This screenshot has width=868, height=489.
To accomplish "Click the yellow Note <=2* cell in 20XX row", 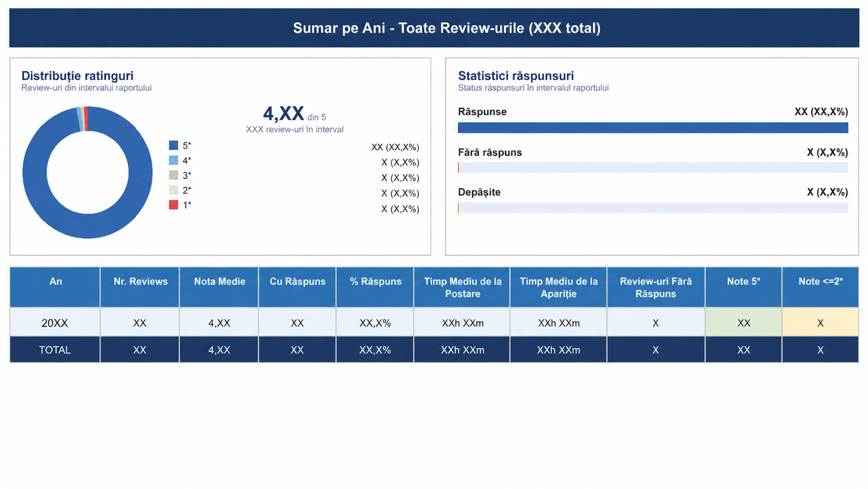I will [820, 323].
